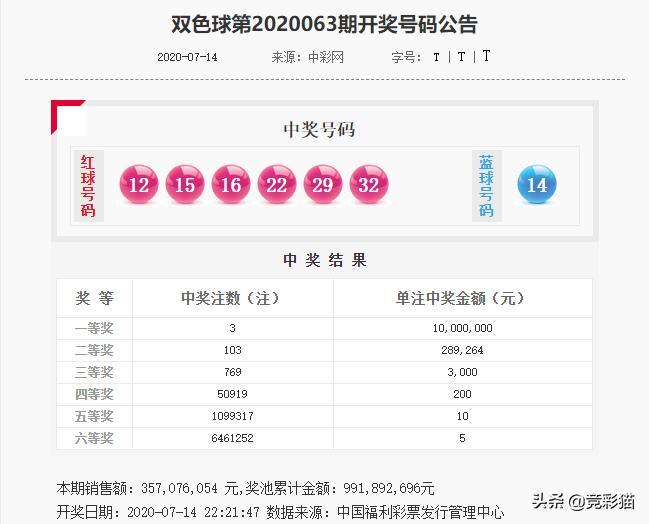The width and height of the screenshot is (649, 524).
Task: Click fourth prize count 50919
Action: [232, 394]
